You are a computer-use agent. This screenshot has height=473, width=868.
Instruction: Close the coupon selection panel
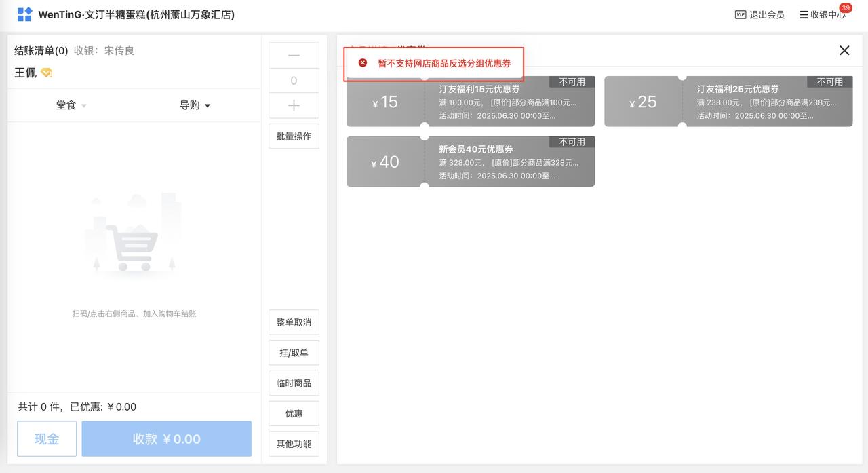(844, 50)
